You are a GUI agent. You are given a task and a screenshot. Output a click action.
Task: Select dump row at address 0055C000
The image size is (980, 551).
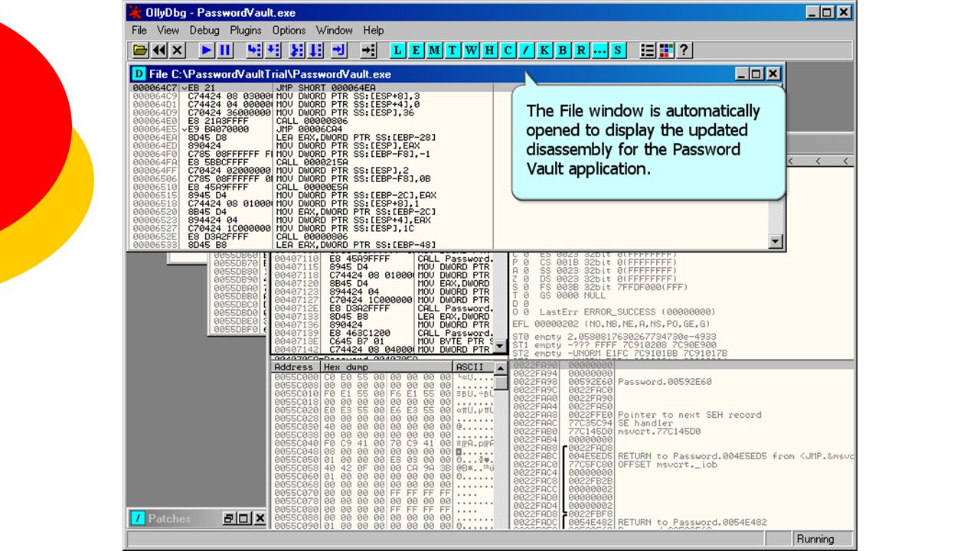pos(383,377)
